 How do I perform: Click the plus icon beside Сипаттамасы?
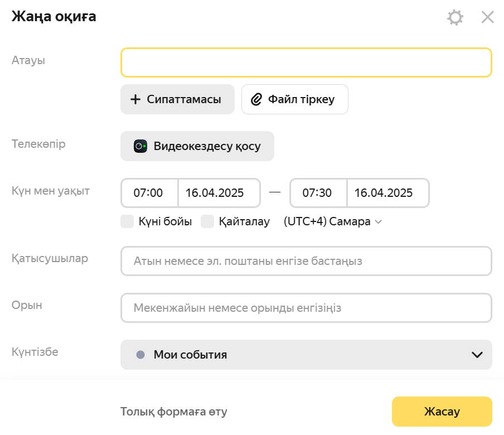click(135, 99)
